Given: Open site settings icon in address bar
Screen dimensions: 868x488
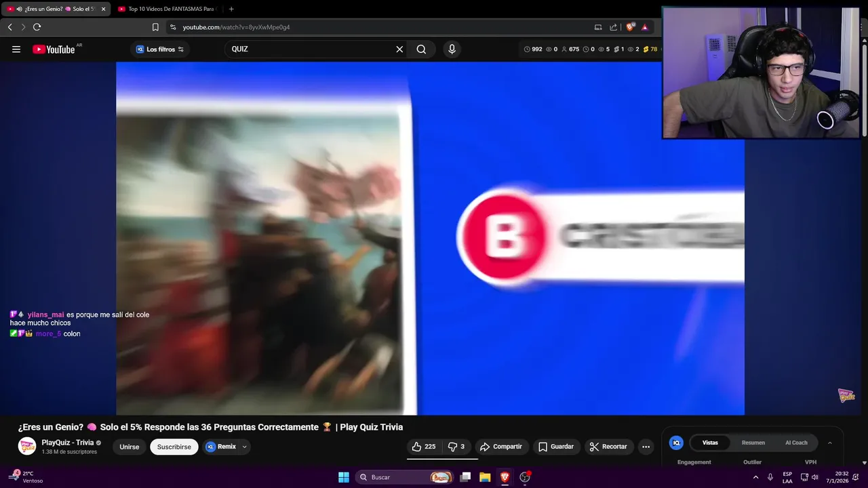Looking at the screenshot, I should click(173, 27).
